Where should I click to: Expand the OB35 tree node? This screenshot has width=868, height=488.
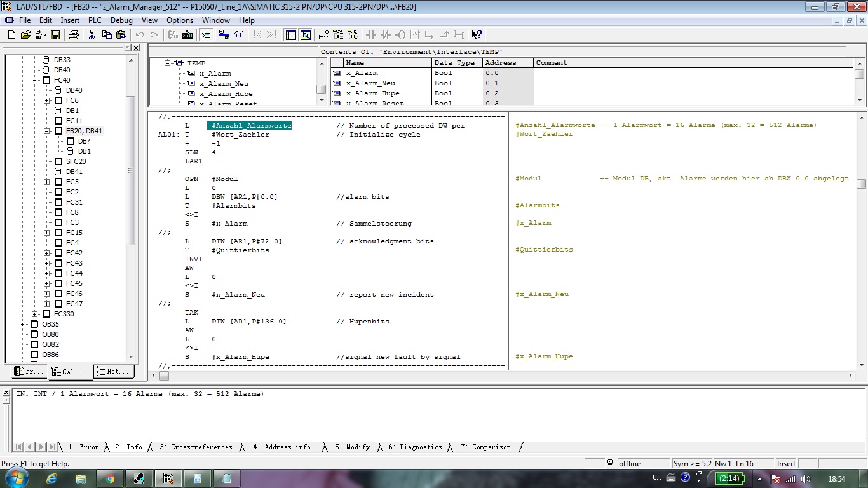tap(23, 324)
